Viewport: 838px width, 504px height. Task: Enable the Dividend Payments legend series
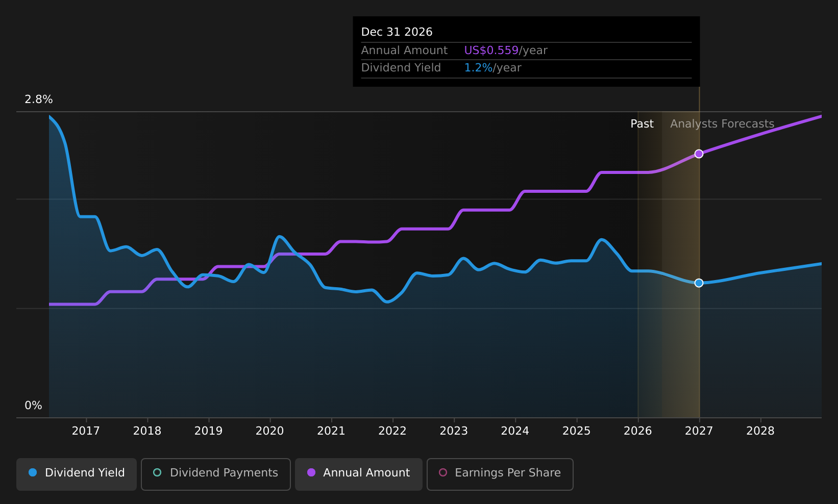tap(216, 474)
